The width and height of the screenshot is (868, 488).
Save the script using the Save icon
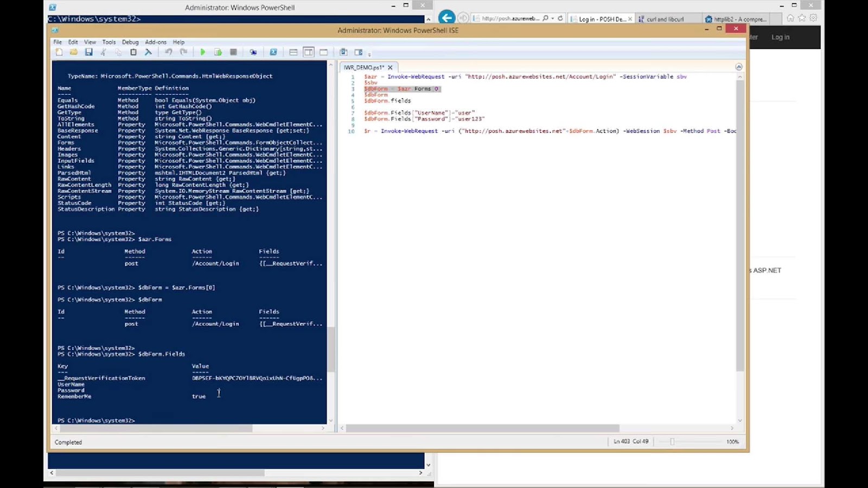click(x=88, y=52)
